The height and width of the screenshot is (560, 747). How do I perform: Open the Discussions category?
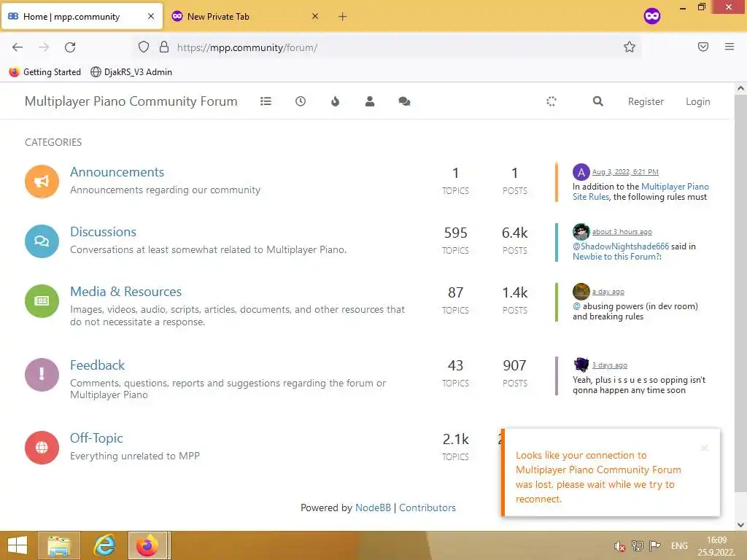click(x=103, y=231)
